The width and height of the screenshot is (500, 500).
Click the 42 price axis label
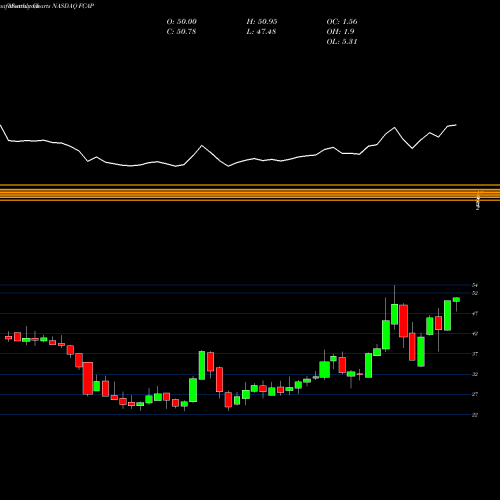pos(475,334)
